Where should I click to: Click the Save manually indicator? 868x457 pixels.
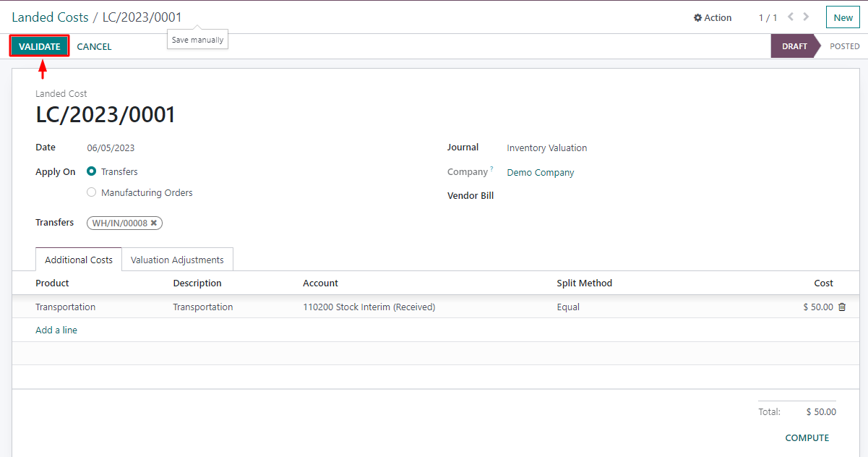pos(197,39)
